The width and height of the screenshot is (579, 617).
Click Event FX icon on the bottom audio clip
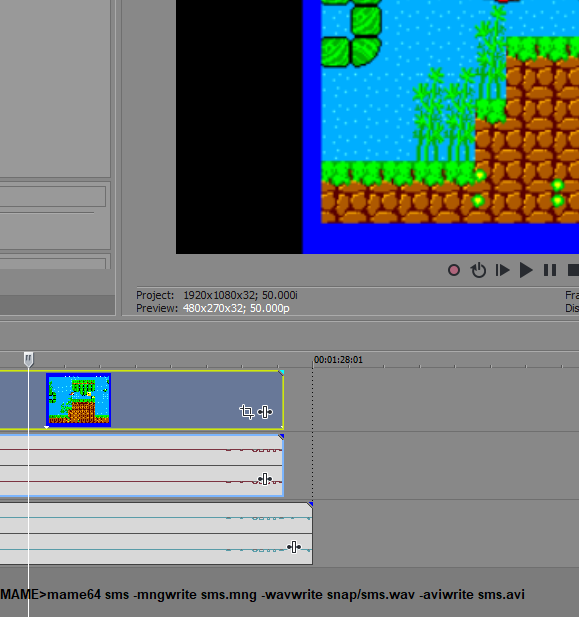(x=294, y=547)
